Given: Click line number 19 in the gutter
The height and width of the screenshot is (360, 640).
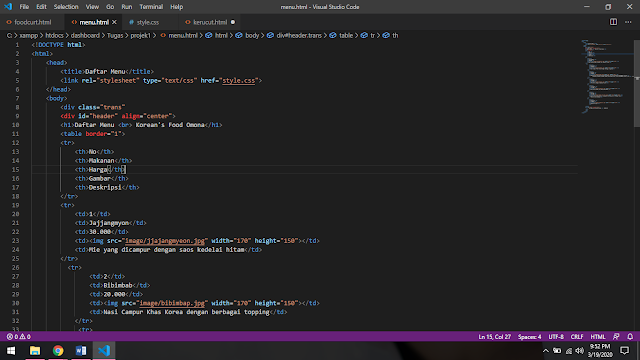Looking at the screenshot, I should (16, 205).
